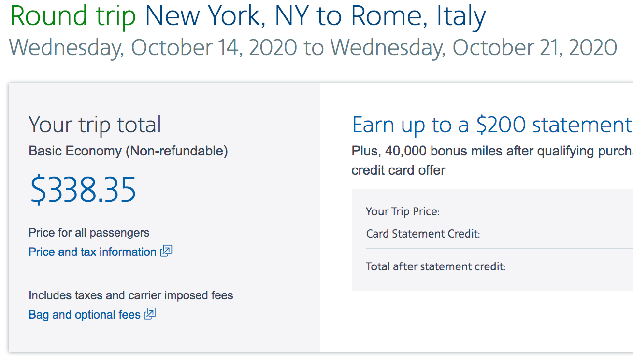Click the "New York, NY to Rome, Italy" title
Image resolution: width=633 pixels, height=364 pixels.
[x=315, y=16]
